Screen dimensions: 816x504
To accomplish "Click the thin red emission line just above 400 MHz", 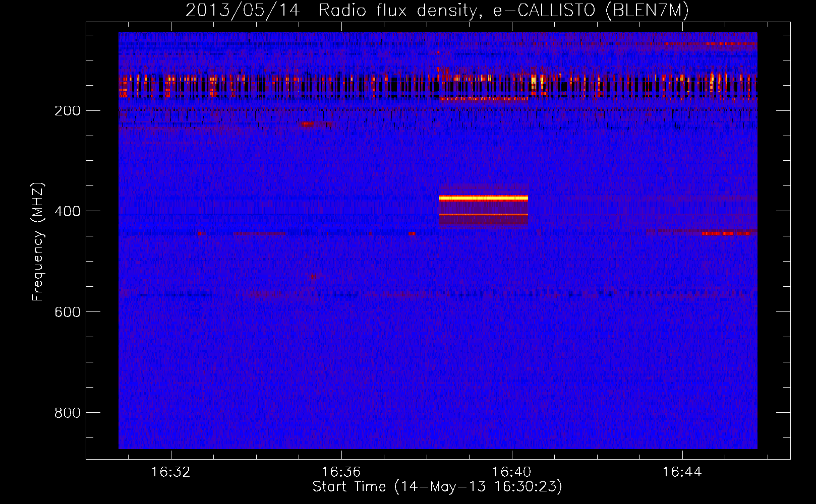I will (x=484, y=214).
